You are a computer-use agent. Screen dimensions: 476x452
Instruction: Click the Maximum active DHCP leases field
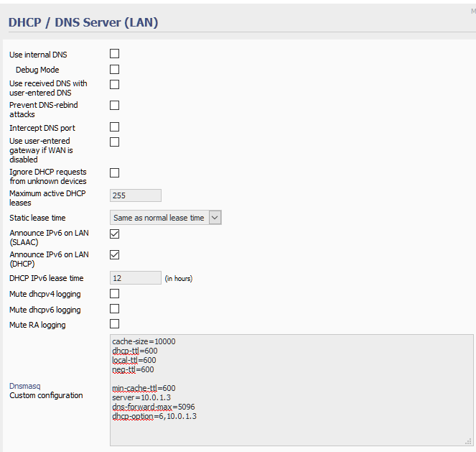coord(135,195)
